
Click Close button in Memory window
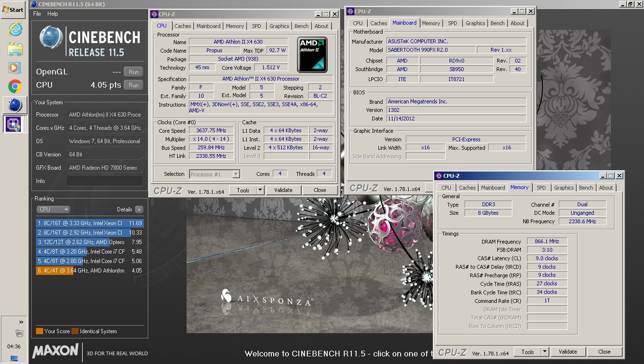coord(604,352)
